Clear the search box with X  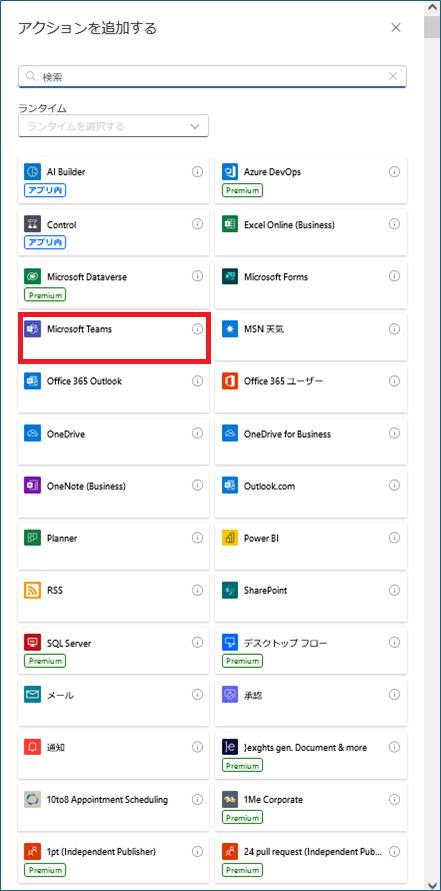393,76
